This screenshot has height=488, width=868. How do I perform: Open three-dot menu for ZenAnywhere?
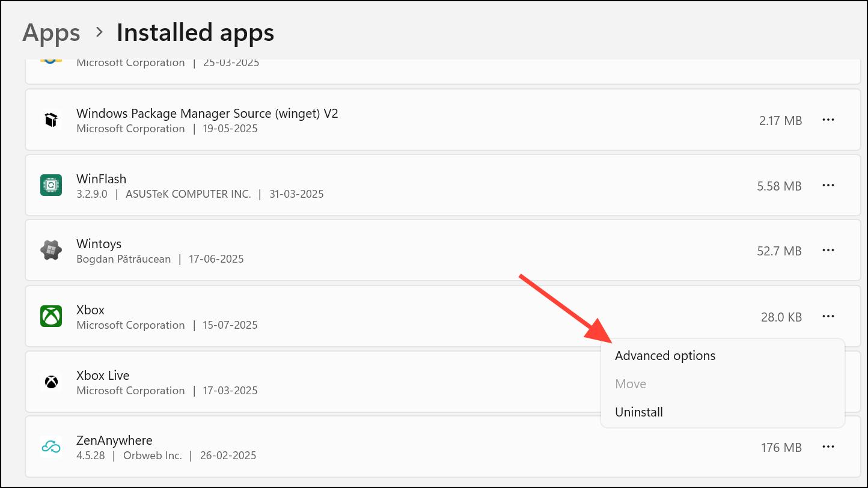(x=828, y=447)
